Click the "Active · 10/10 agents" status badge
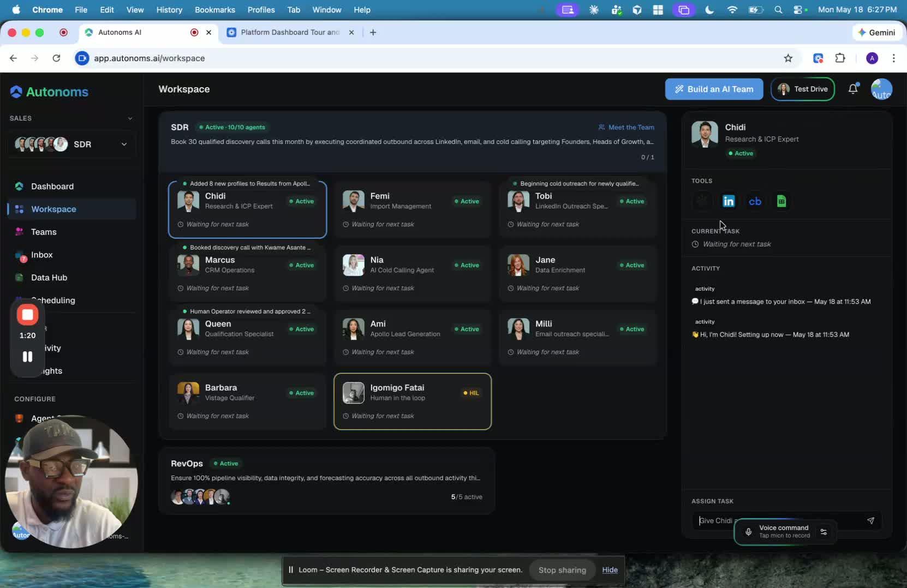 (x=232, y=128)
